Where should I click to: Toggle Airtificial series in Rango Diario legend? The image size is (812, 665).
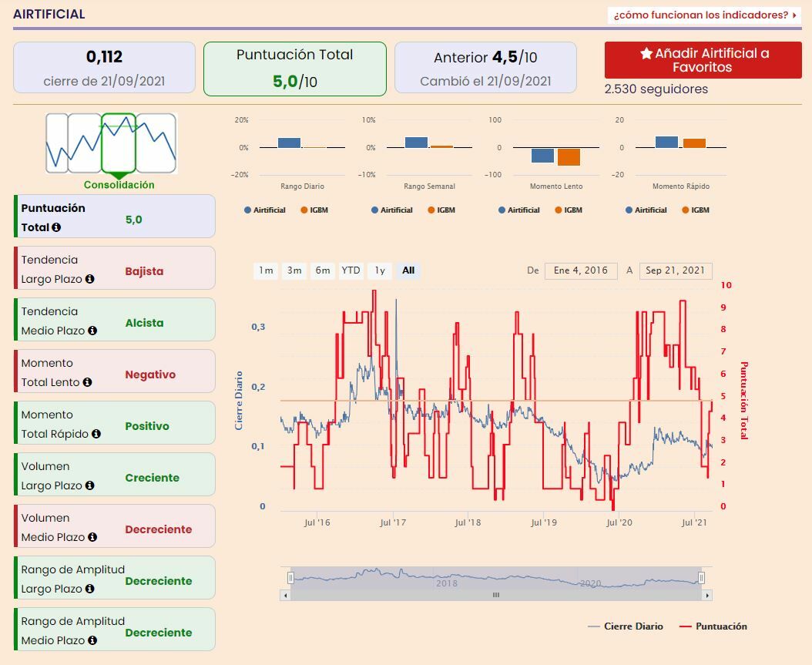(264, 210)
